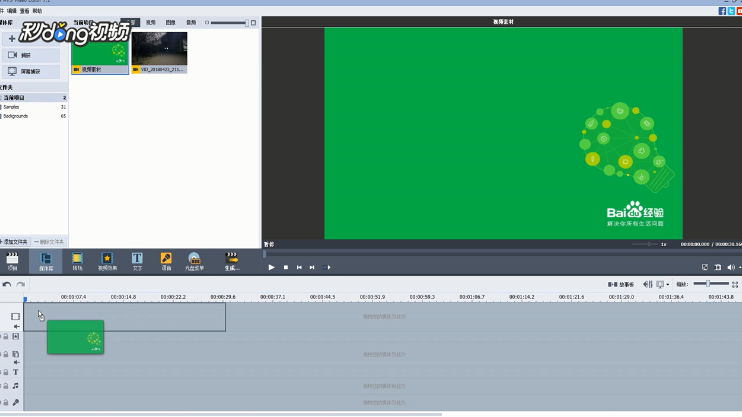Image resolution: width=742 pixels, height=417 pixels.
Task: Click the Delete Folder button
Action: (49, 242)
